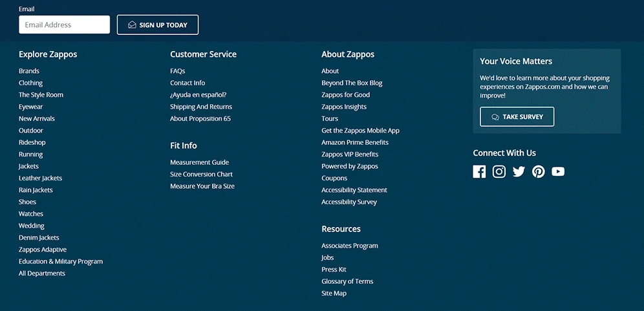Screen dimensions: 644x311
Task: Open the YouTube channel icon
Action: click(558, 171)
